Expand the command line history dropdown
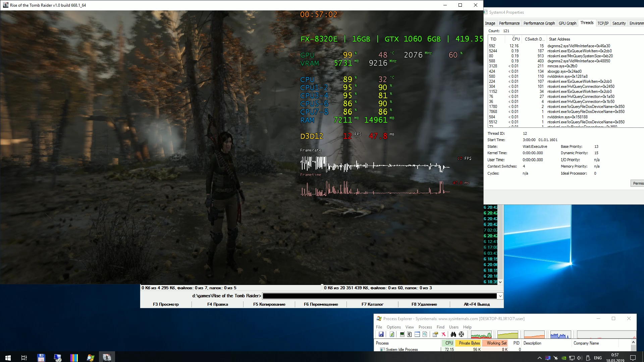Viewport: 644px width, 362px height. coord(500,296)
